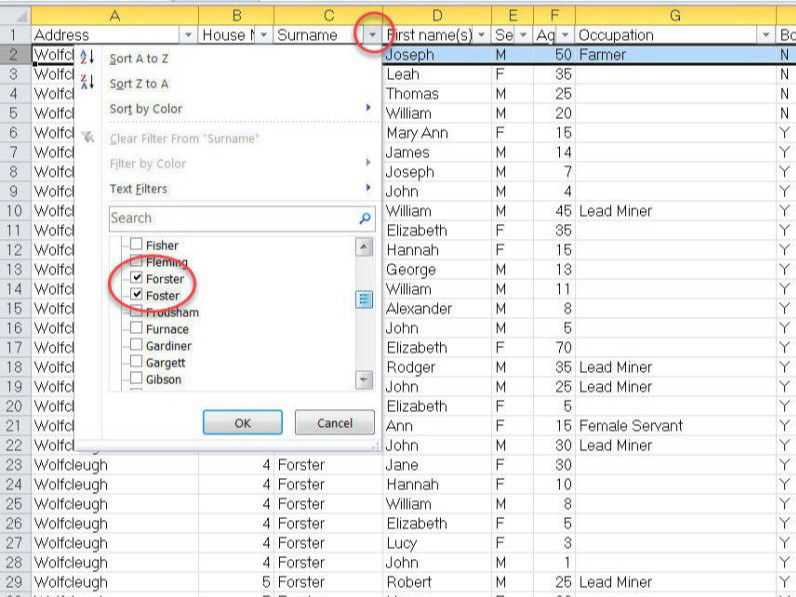This screenshot has width=796, height=597.
Task: Select column G header
Action: 675,16
